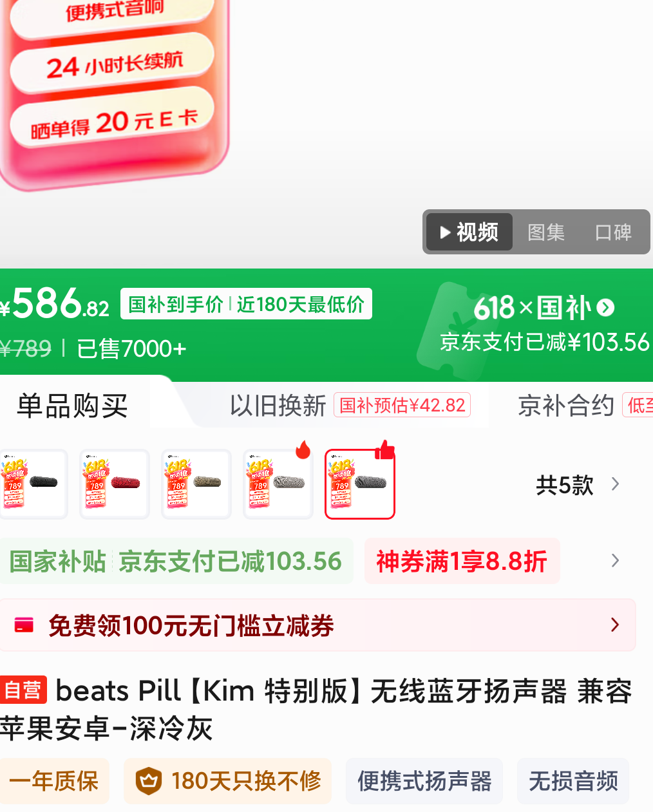
Task: Select the red speaker color variant
Action: pos(115,484)
